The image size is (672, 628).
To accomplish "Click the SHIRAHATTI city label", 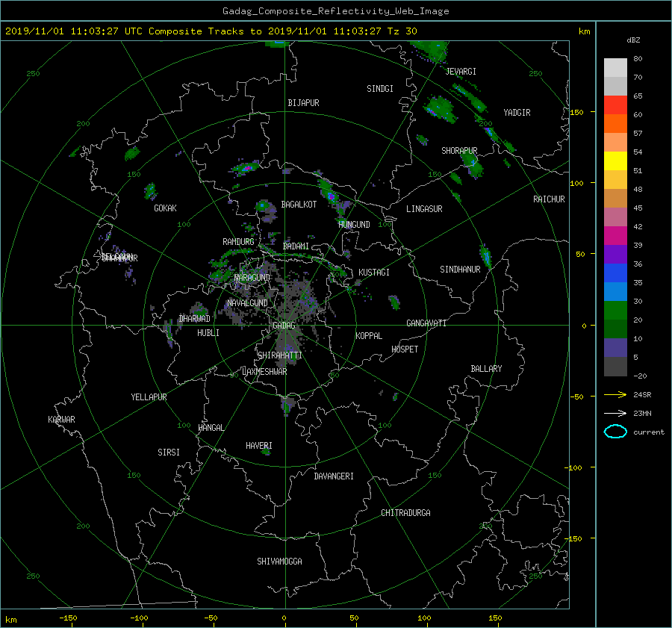I will [280, 355].
